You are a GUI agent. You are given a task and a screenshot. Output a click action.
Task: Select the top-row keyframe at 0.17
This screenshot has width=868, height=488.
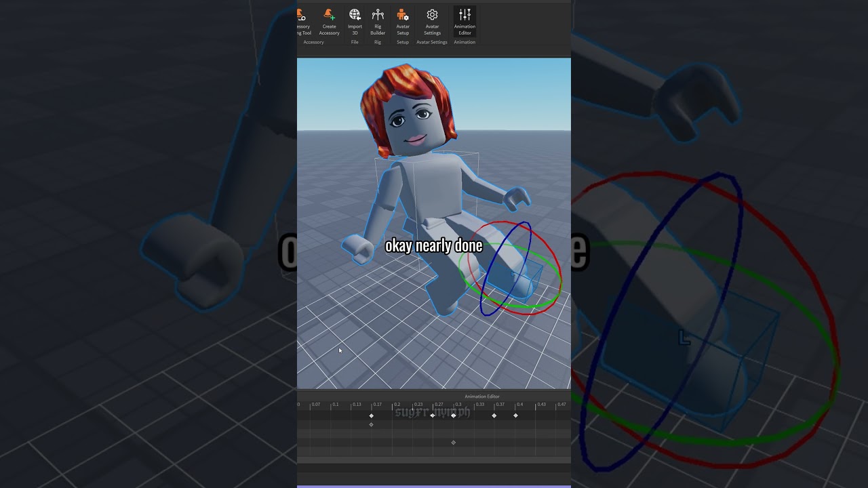coord(371,415)
